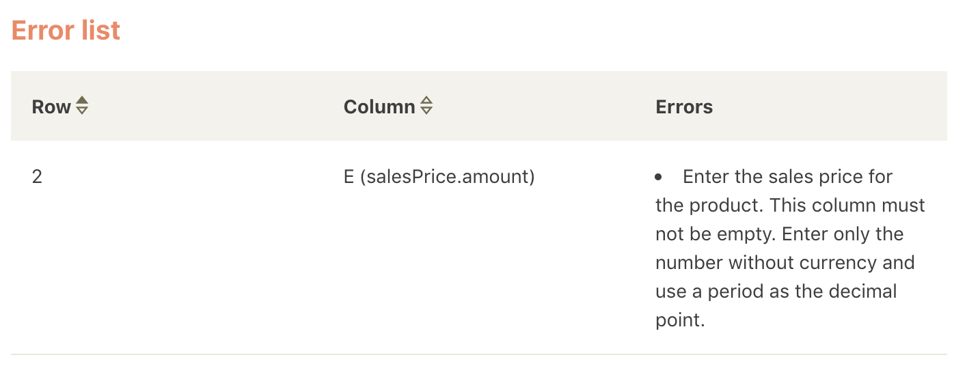Screen dimensions: 980x381
Task: Click the descending arrow beside Column
Action: pos(426,111)
